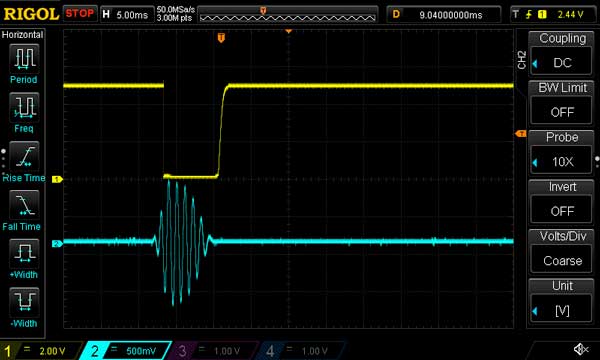600x360 pixels.
Task: Click the channel 2 ground level marker
Action: click(x=57, y=244)
